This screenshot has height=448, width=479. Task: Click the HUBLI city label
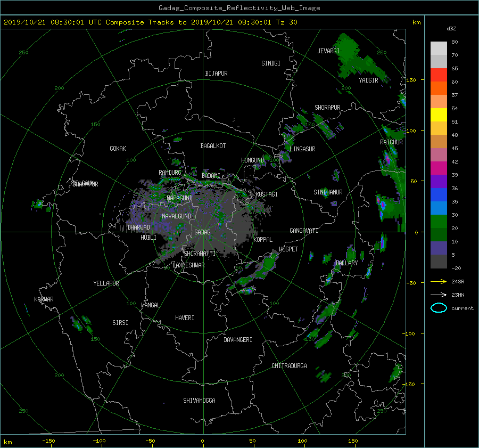(x=148, y=238)
